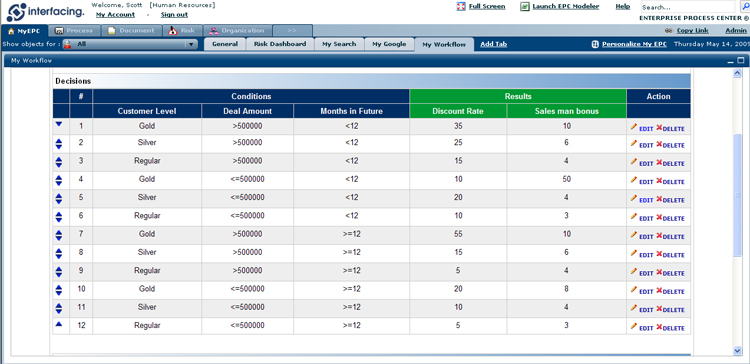Select the General tab
Image resolution: width=750 pixels, height=364 pixels.
click(x=225, y=44)
